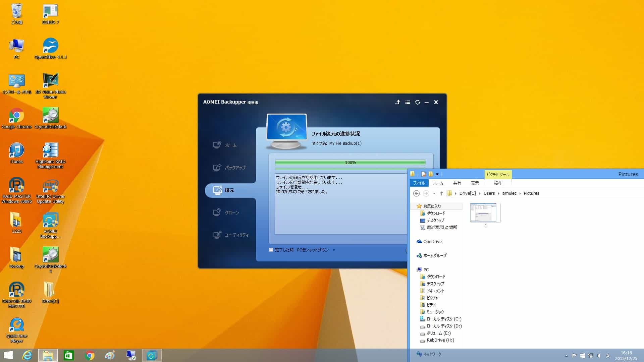
Task: Select image thumbnail named 1
Action: 485,216
